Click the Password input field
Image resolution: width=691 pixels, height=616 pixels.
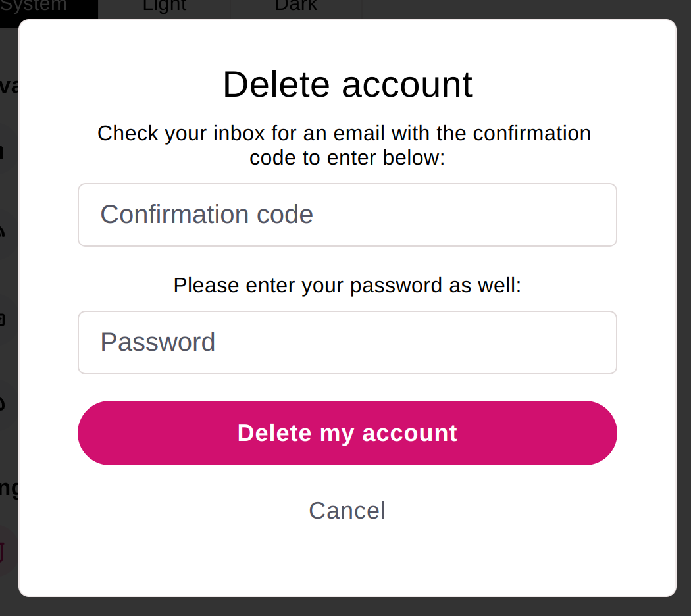click(x=347, y=342)
